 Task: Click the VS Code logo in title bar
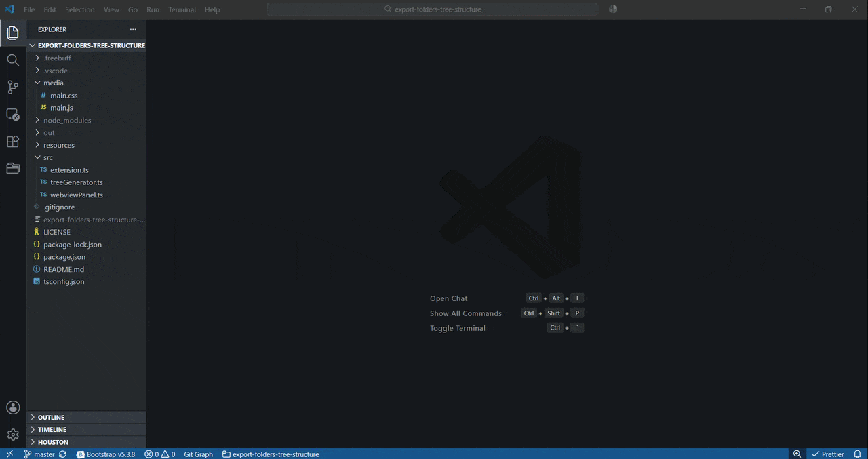coord(9,9)
